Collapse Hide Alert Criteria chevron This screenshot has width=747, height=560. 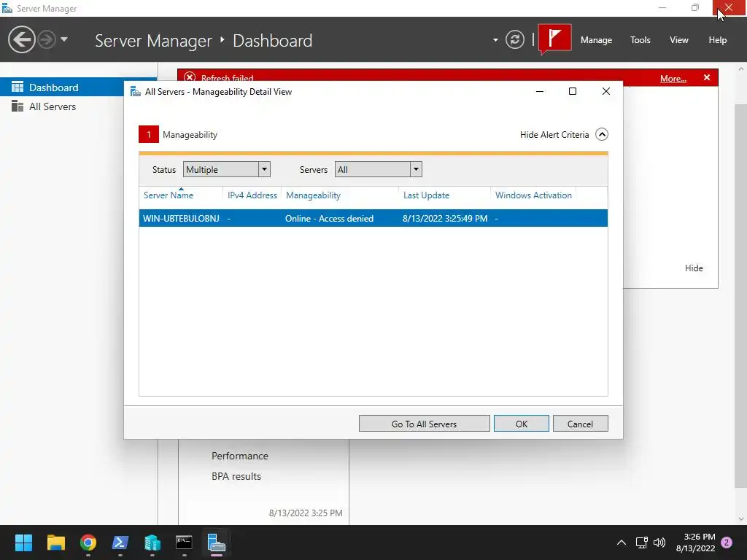click(602, 135)
